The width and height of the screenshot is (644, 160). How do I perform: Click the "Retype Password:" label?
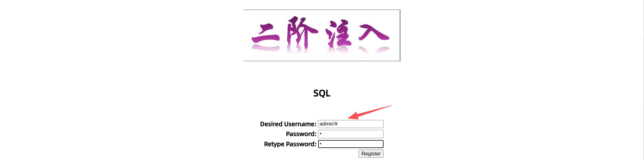click(x=290, y=144)
